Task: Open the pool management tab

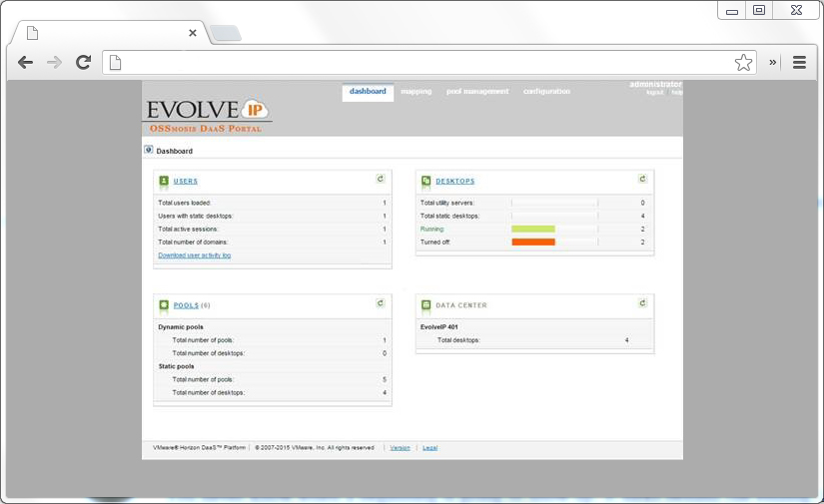Action: 477,92
